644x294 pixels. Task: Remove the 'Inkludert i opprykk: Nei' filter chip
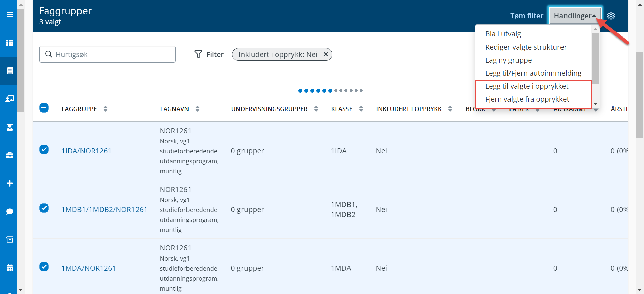coord(326,54)
